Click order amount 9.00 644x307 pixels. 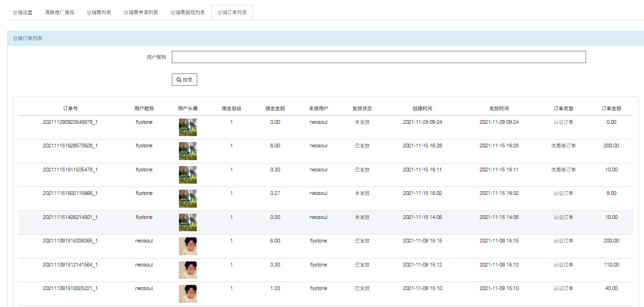tap(612, 193)
